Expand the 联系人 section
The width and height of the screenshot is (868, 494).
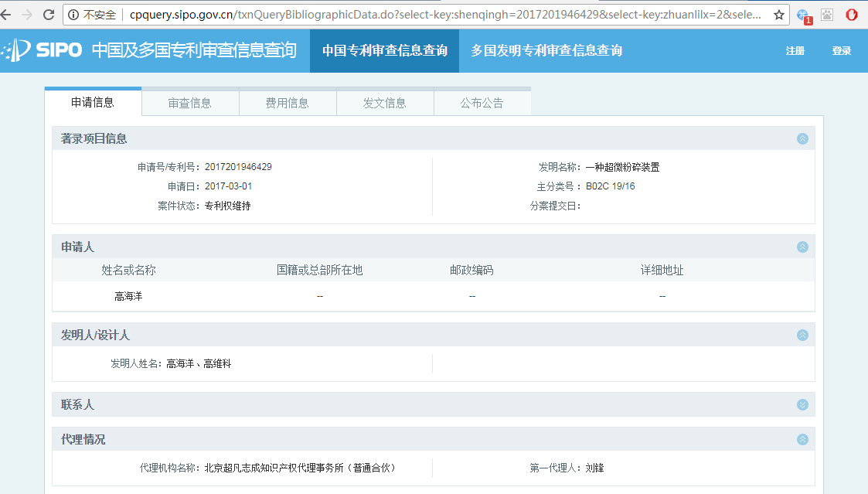(x=802, y=405)
